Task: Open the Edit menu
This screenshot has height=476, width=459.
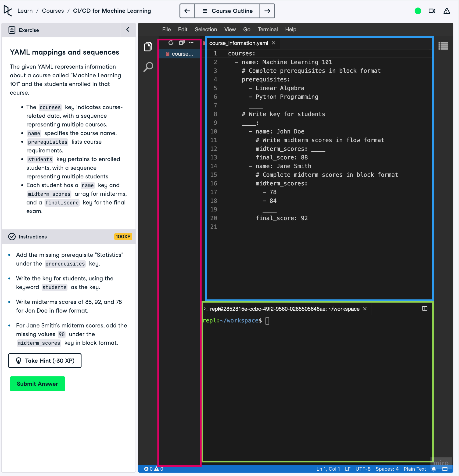Action: point(183,29)
